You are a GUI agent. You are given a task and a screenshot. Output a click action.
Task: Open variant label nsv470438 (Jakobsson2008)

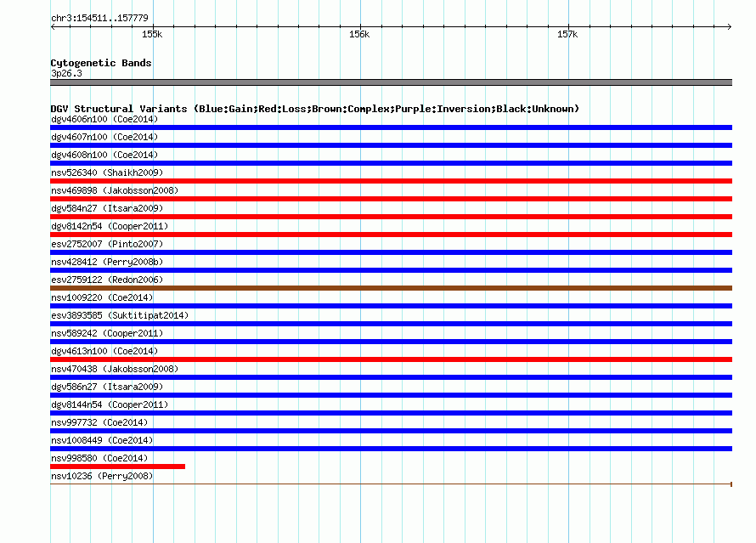tap(115, 369)
